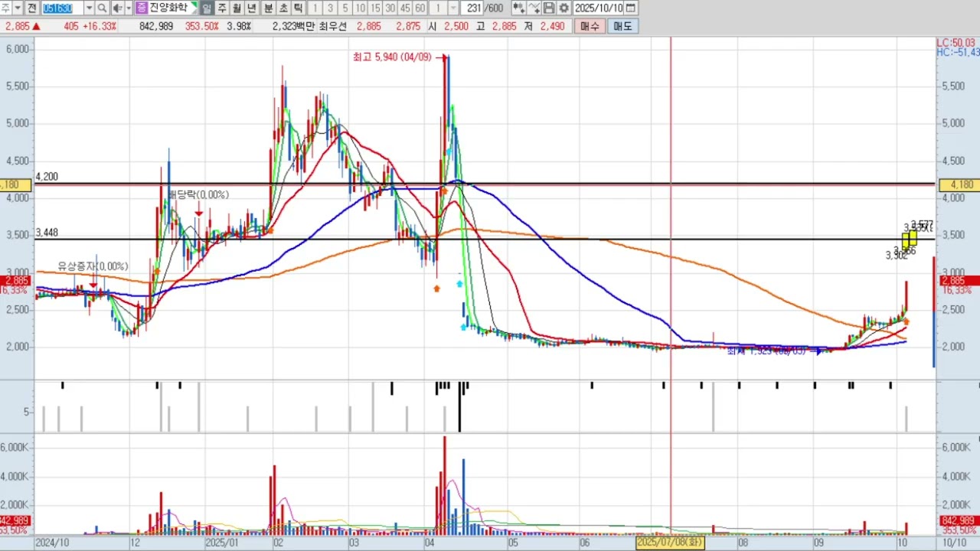
Task: Click the 매도 sell button
Action: (x=622, y=26)
